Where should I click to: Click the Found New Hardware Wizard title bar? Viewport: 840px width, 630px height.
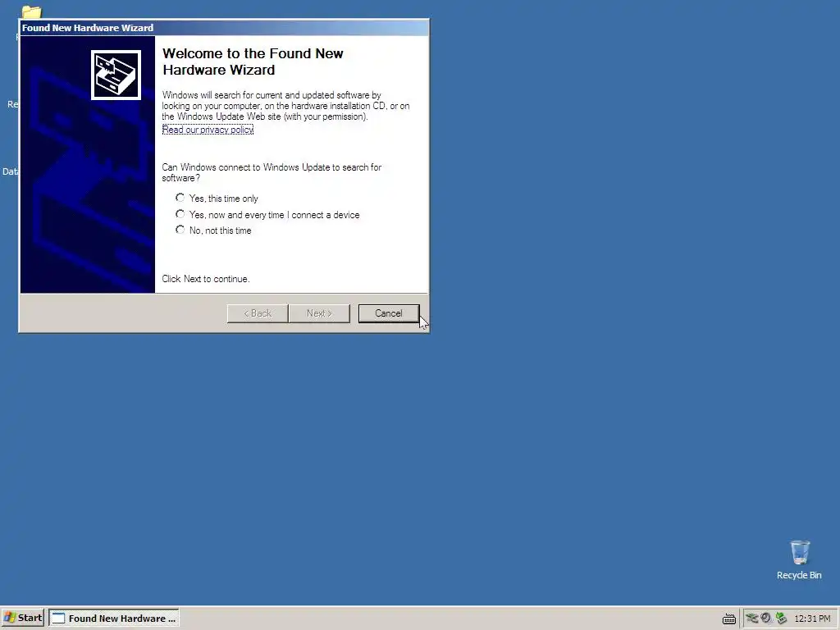pos(224,28)
